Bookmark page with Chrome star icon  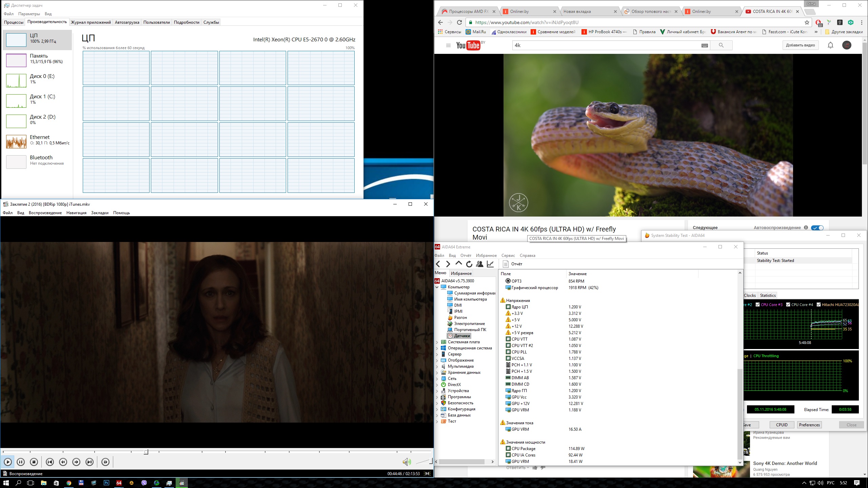[807, 22]
